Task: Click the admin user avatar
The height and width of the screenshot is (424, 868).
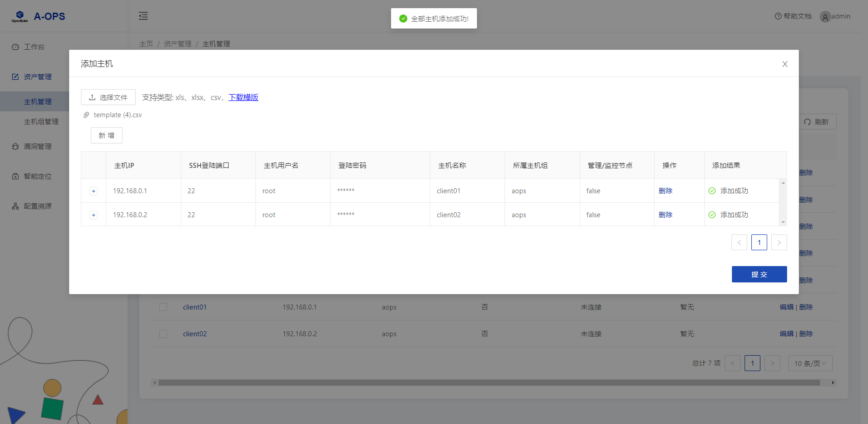Action: [825, 17]
